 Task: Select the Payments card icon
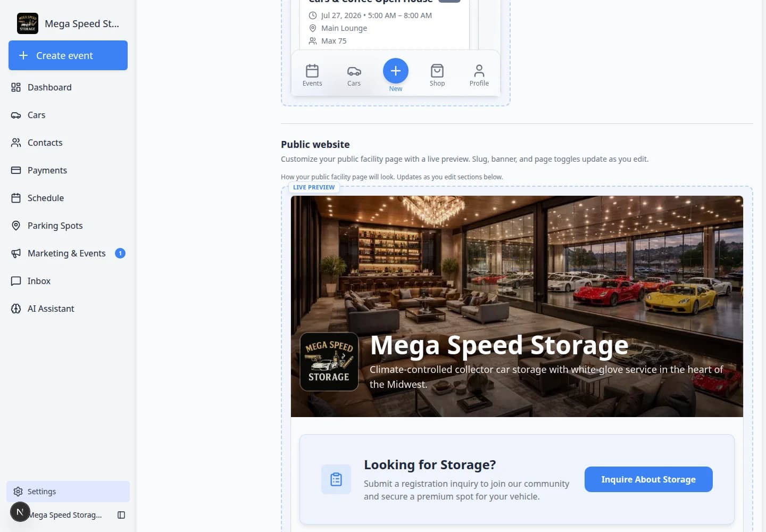tap(16, 170)
